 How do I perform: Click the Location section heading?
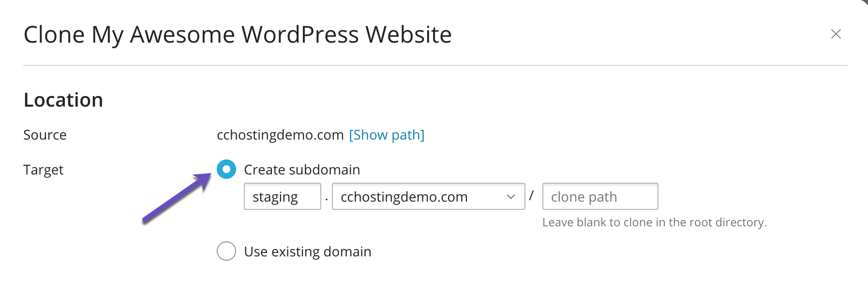[x=63, y=99]
